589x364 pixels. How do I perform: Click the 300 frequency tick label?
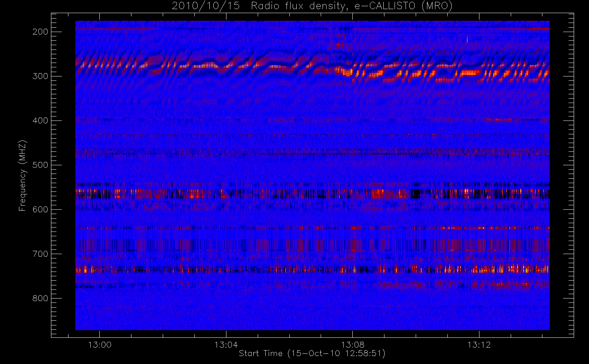tap(40, 76)
